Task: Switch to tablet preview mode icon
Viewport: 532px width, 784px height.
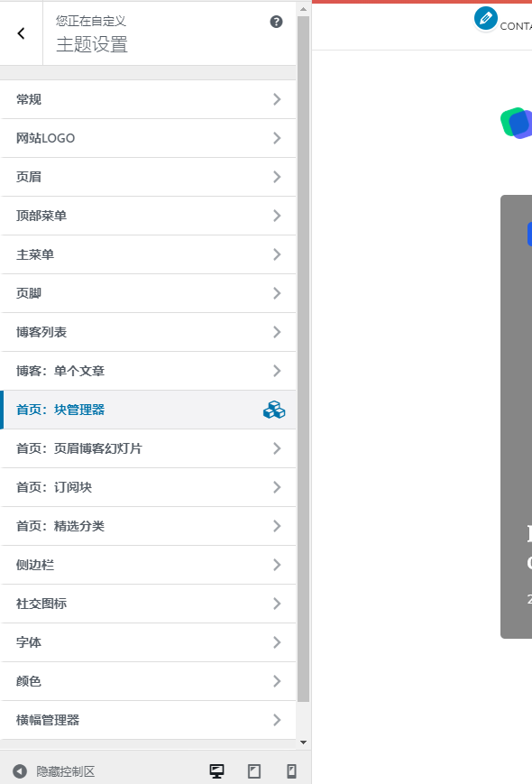Action: pos(254,771)
